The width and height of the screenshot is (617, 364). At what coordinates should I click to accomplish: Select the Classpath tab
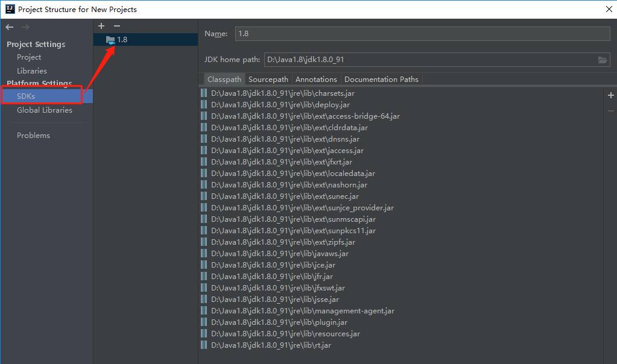coord(224,79)
